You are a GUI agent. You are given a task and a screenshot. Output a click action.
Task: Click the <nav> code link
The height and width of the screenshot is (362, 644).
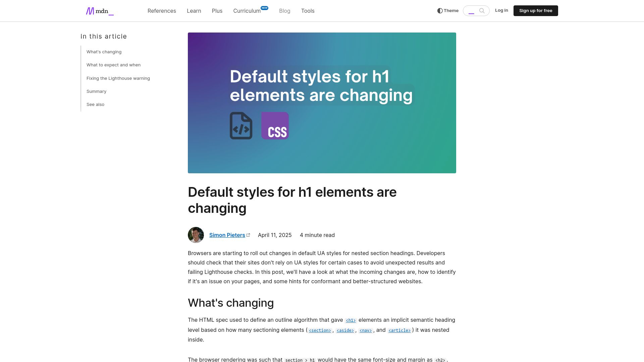coord(366,330)
